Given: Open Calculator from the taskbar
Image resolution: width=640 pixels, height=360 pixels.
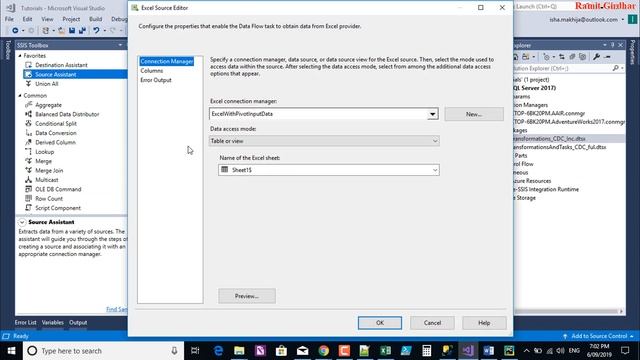Looking at the screenshot, I should pos(427,351).
